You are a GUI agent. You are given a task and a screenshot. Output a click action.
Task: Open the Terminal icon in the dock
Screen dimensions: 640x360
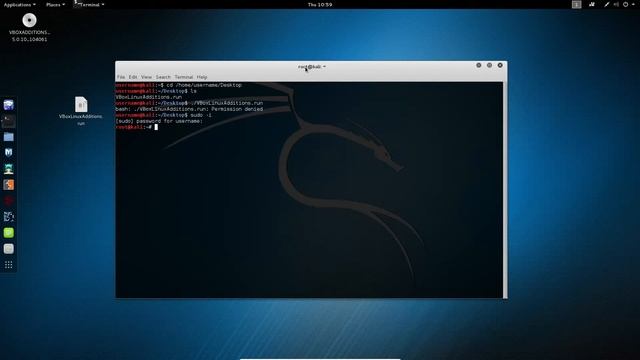click(9, 121)
